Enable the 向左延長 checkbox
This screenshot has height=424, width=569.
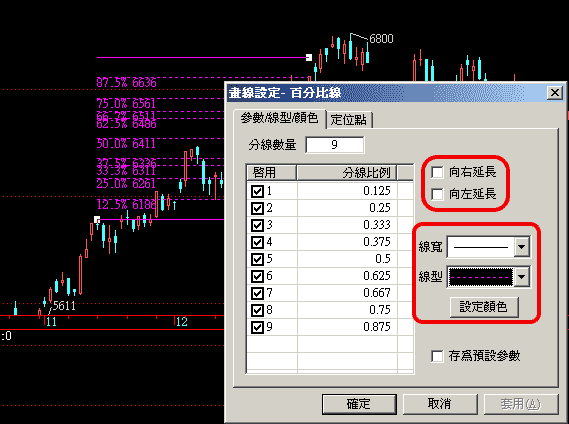[x=437, y=194]
